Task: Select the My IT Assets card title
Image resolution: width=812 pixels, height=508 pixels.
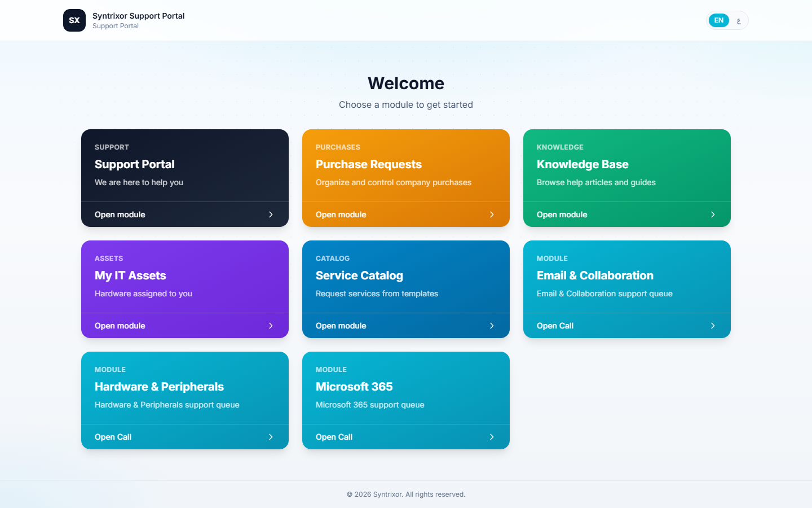Action: pyautogui.click(x=130, y=275)
